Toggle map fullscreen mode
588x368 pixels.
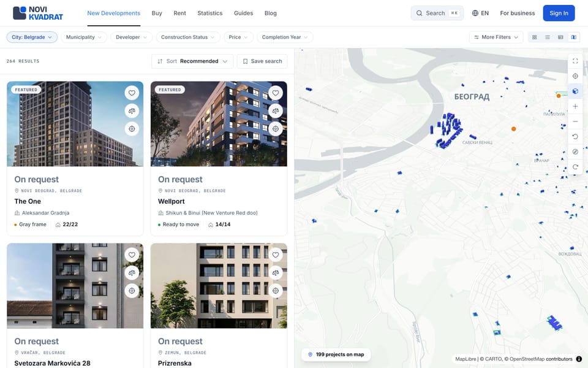coord(575,61)
